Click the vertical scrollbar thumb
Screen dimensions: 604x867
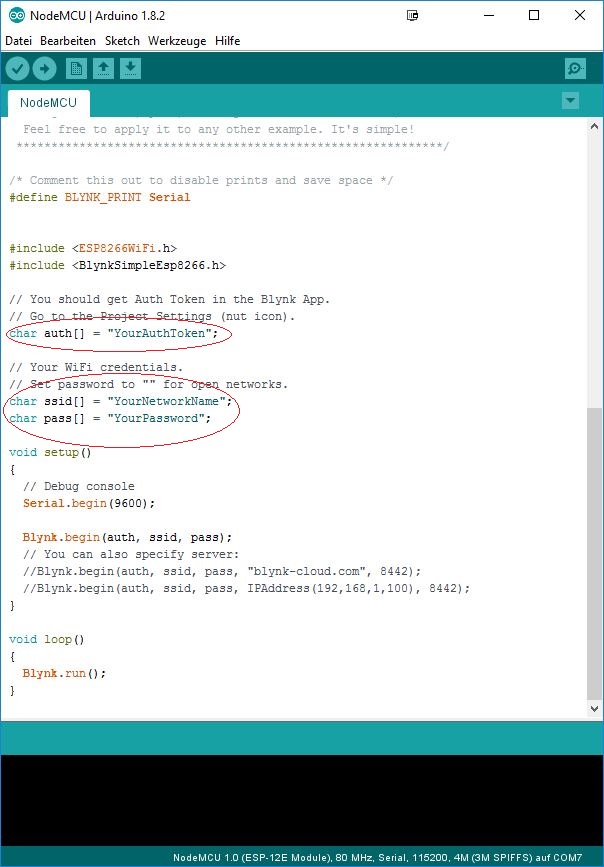[x=595, y=554]
